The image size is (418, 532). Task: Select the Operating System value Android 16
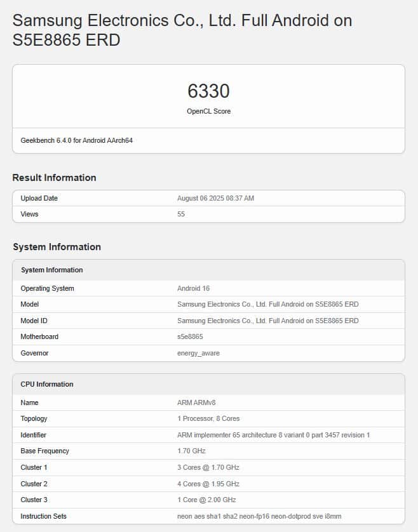(x=193, y=288)
